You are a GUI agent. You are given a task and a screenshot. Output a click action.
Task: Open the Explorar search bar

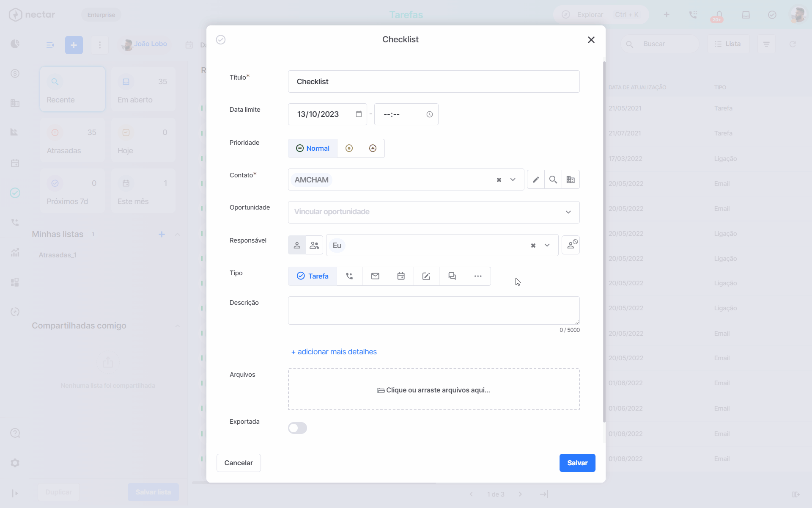601,15
